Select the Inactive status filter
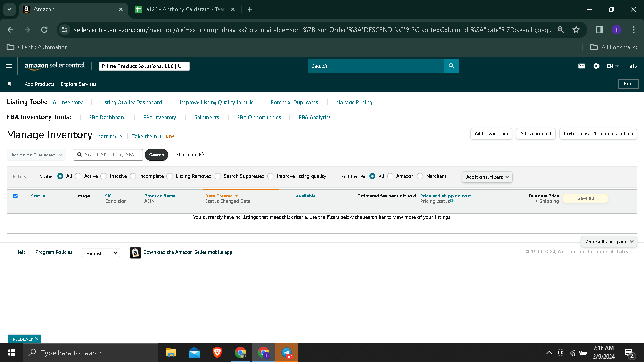Image resolution: width=644 pixels, height=362 pixels. pos(104,176)
